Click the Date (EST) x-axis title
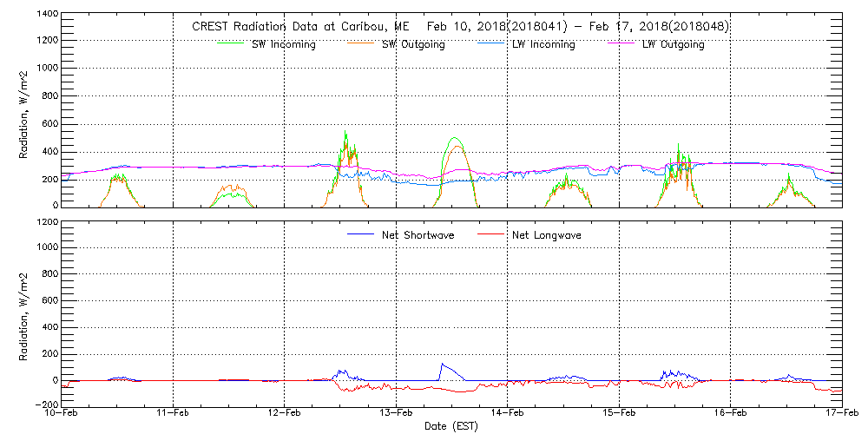Viewport: 868px width, 434px height. [x=452, y=426]
